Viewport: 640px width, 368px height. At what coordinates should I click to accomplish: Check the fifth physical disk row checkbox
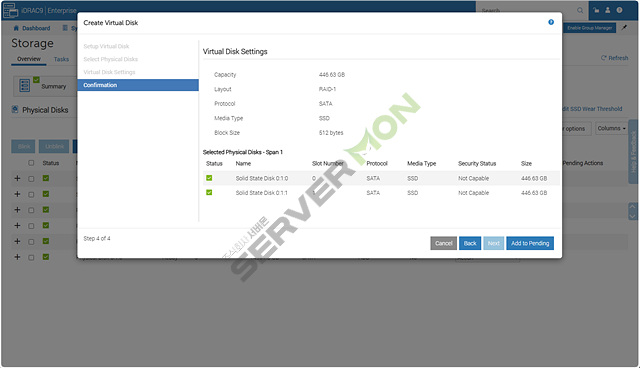click(31, 242)
